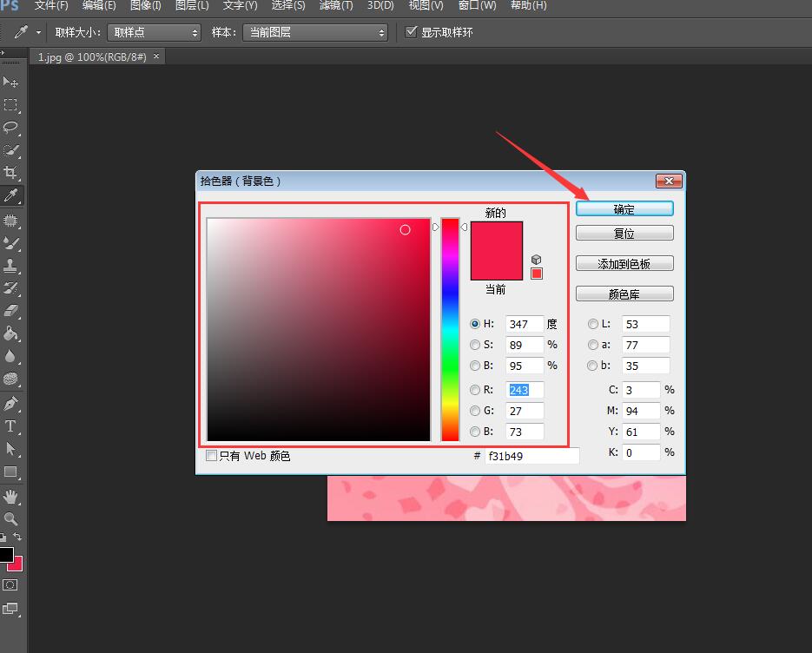
Task: Select the brightness B radio button with 95 %
Action: (x=475, y=366)
